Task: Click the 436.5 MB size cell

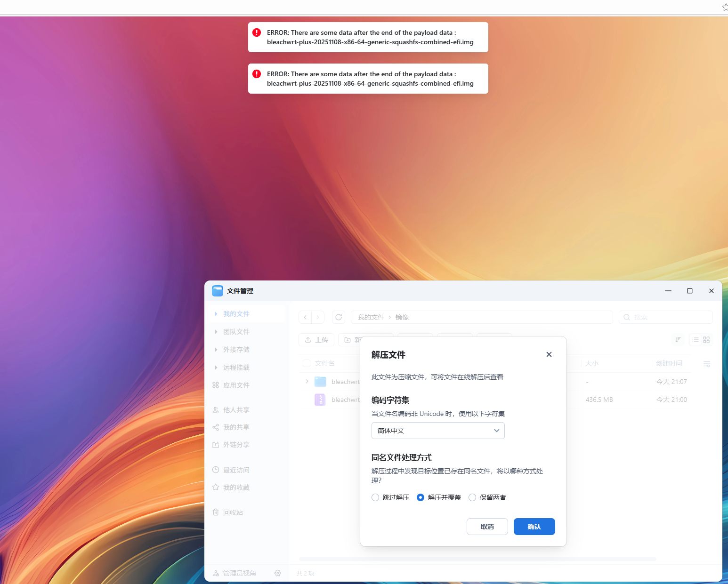Action: 599,400
